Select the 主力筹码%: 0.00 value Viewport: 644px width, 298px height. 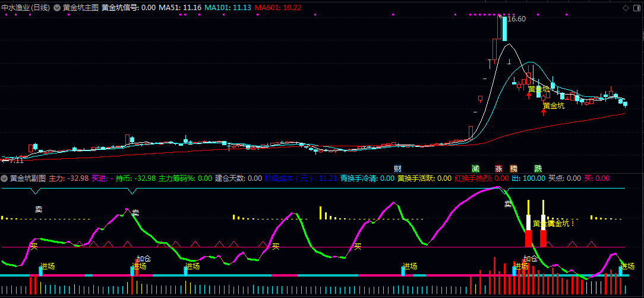185,178
